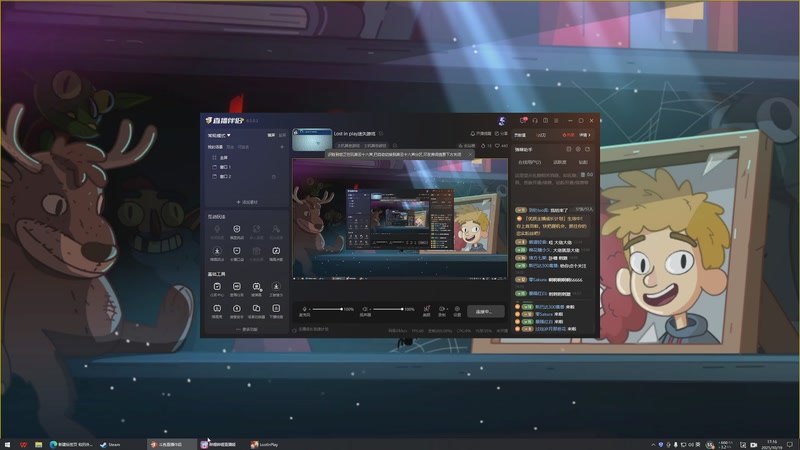Open the calendar-refresh icon in 互动玩法
Image resolution: width=800 pixels, height=450 pixels.
click(276, 253)
